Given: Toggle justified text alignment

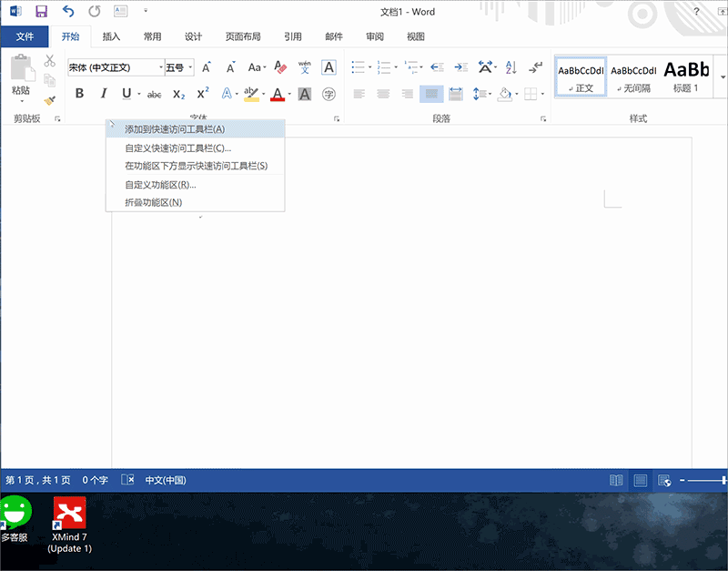Looking at the screenshot, I should (431, 94).
